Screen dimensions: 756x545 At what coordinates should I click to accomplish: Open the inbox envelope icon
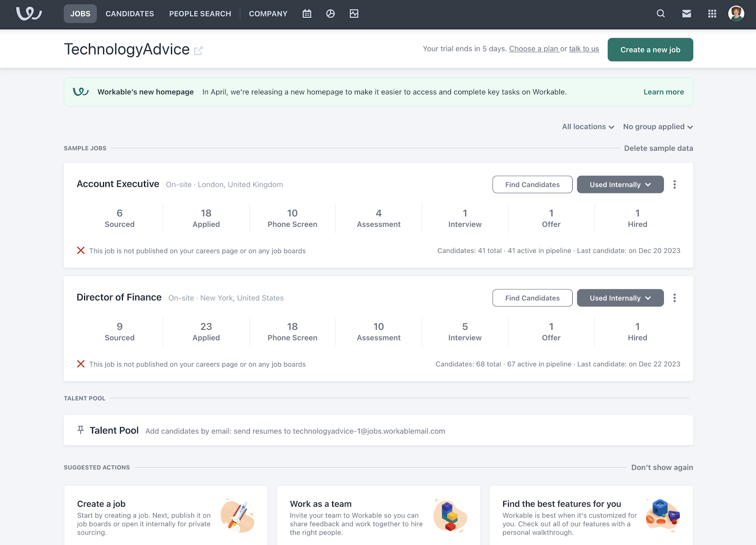tap(687, 14)
